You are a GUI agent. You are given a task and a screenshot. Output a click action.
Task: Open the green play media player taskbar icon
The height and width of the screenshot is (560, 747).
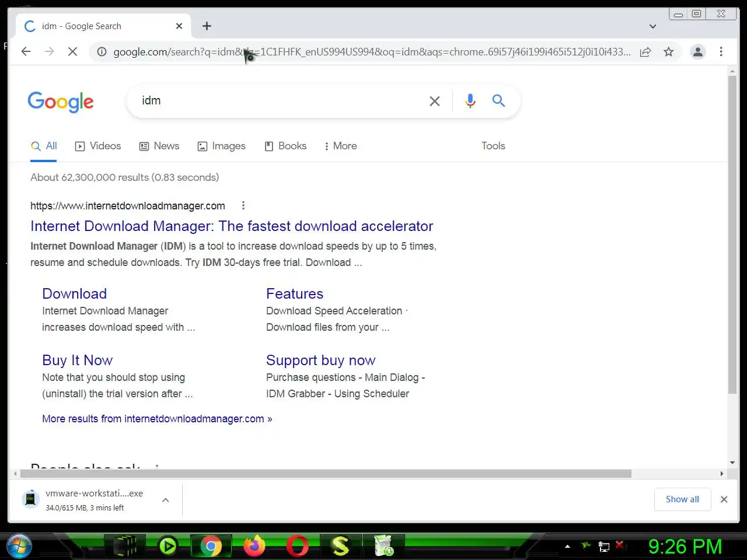click(168, 547)
